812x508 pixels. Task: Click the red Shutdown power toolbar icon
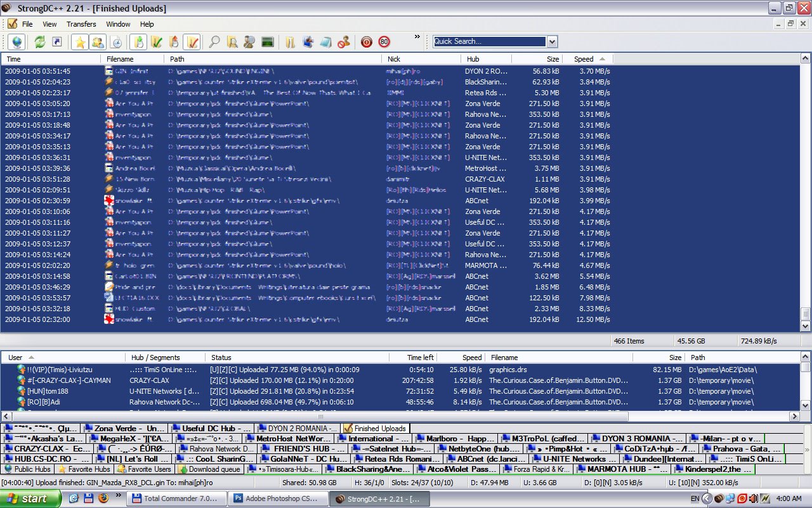tap(366, 42)
